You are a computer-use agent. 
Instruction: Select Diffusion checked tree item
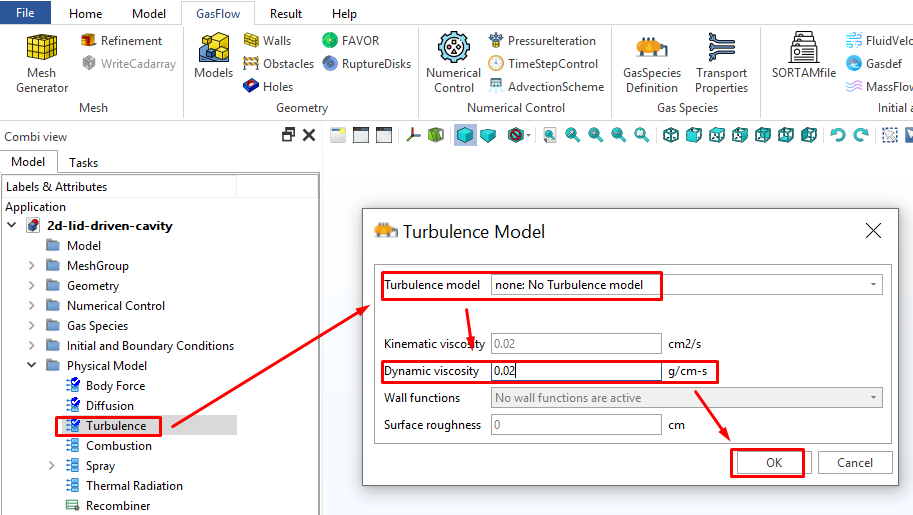coord(109,406)
